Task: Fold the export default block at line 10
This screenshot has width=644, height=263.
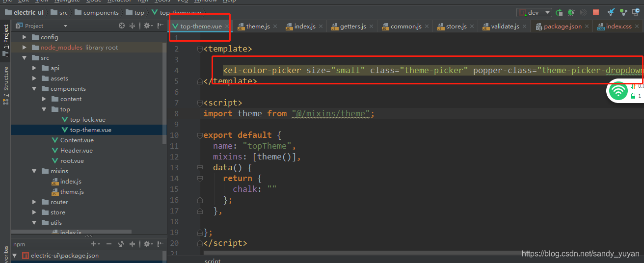Action: (x=200, y=135)
